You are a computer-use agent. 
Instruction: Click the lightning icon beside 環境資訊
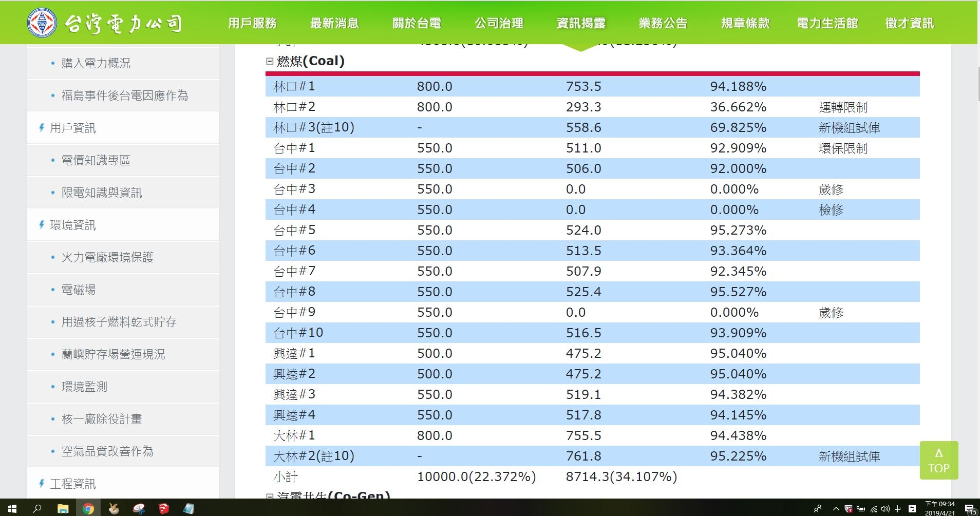click(x=42, y=224)
